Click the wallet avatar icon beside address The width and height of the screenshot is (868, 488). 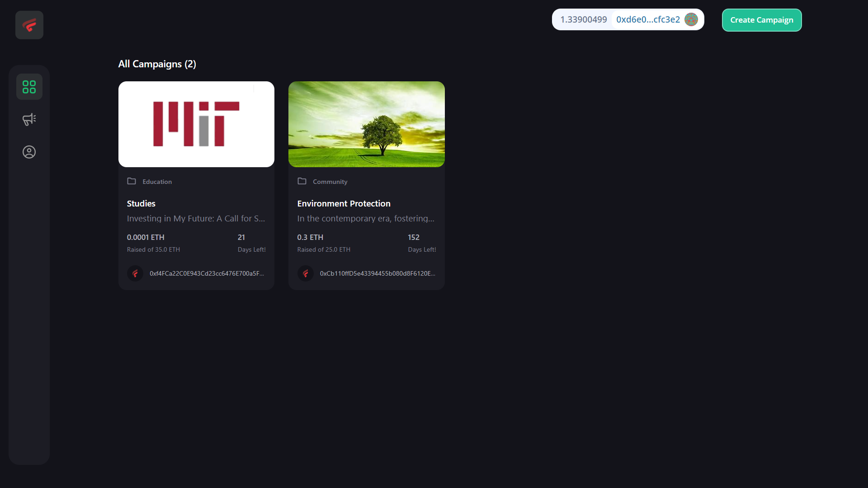click(x=691, y=19)
